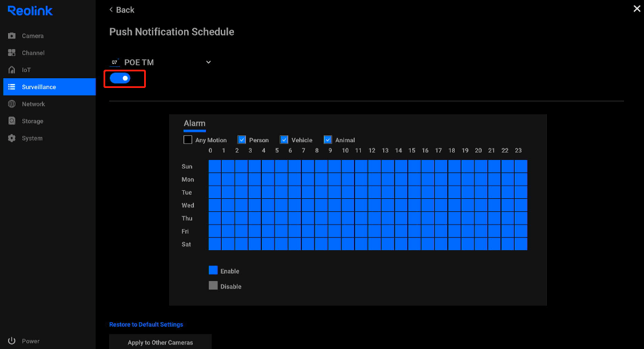
Task: Uncheck the Vehicle checkbox
Action: tap(284, 140)
